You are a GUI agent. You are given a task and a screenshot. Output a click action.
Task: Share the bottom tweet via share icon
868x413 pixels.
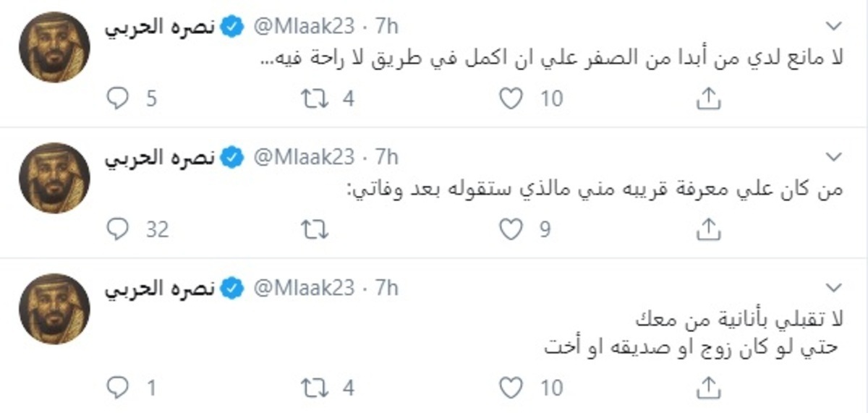709,388
